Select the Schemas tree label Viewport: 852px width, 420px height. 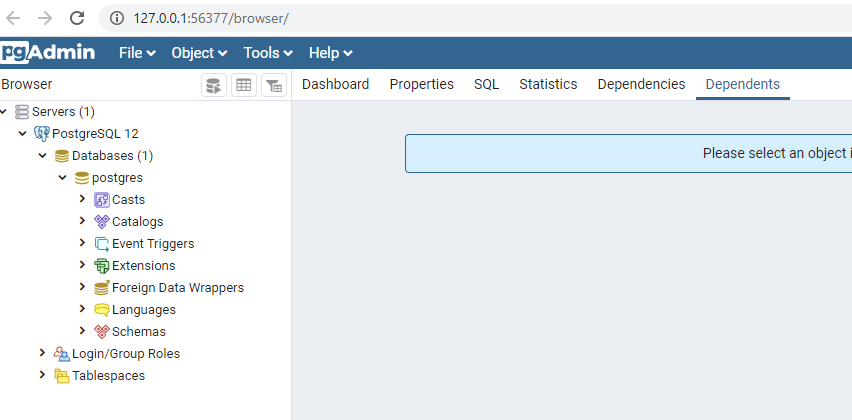[139, 331]
